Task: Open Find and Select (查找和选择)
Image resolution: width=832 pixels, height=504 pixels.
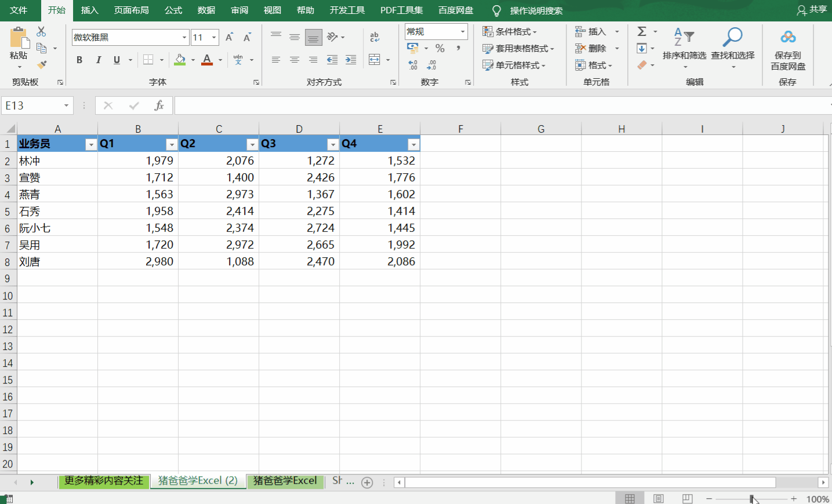Action: click(x=733, y=48)
